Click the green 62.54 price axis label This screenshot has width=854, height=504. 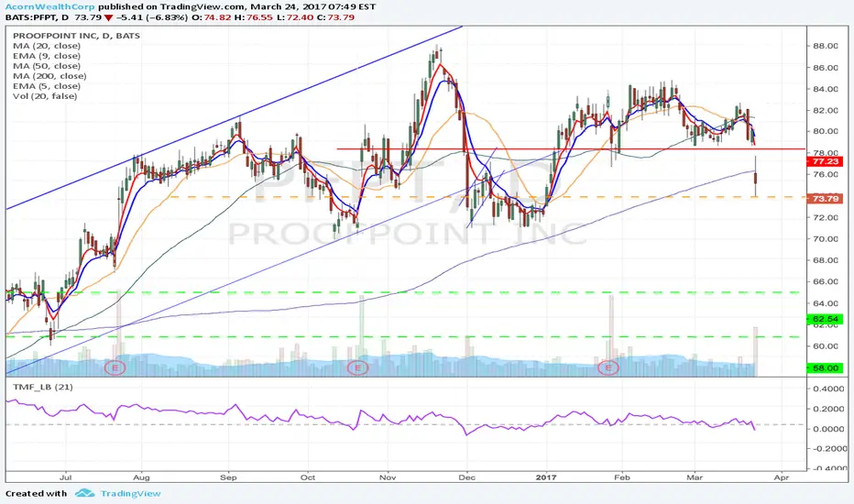pyautogui.click(x=825, y=319)
